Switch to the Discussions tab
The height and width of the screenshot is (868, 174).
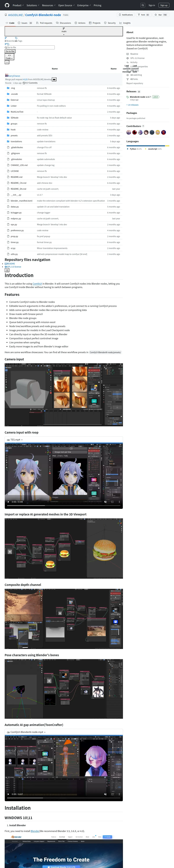64,23
